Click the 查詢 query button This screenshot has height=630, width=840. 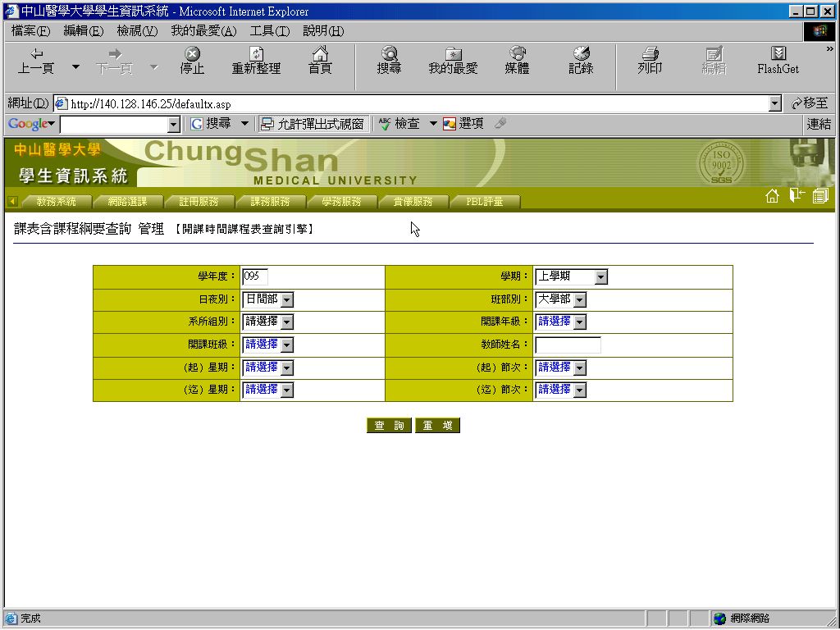pyautogui.click(x=389, y=426)
